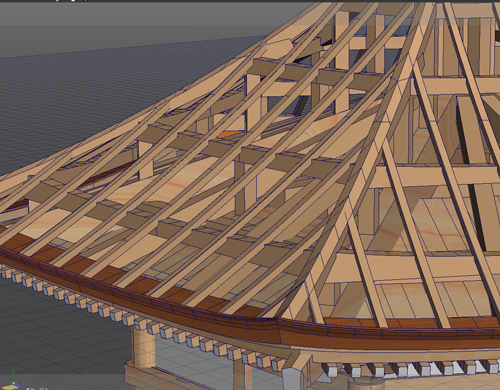Pick the bright orange plank inside the roof frame
This screenshot has width=500, height=390.
click(x=230, y=135)
